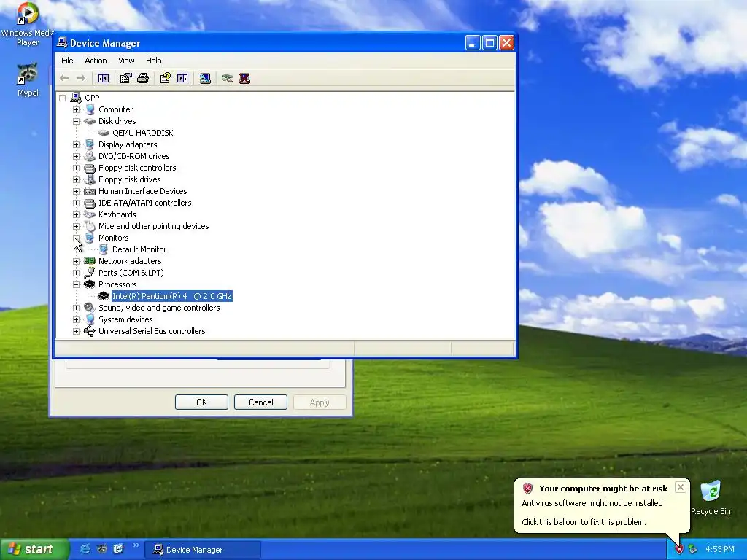The image size is (747, 560).
Task: Click the Forward arrow in Device Manager toolbar
Action: coord(81,78)
